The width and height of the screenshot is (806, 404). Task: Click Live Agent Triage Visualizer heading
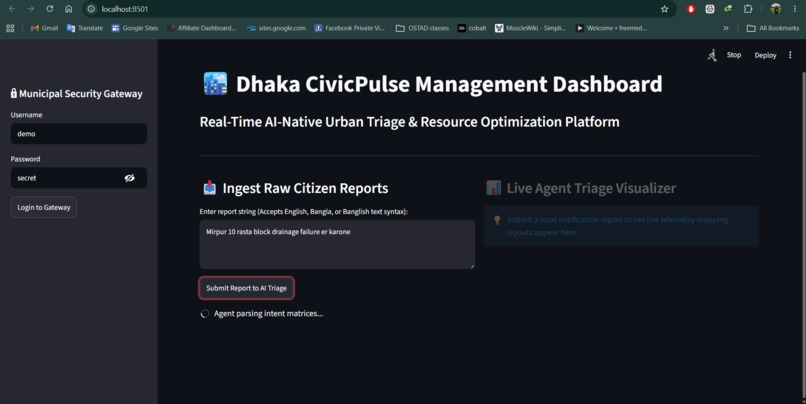pyautogui.click(x=591, y=188)
